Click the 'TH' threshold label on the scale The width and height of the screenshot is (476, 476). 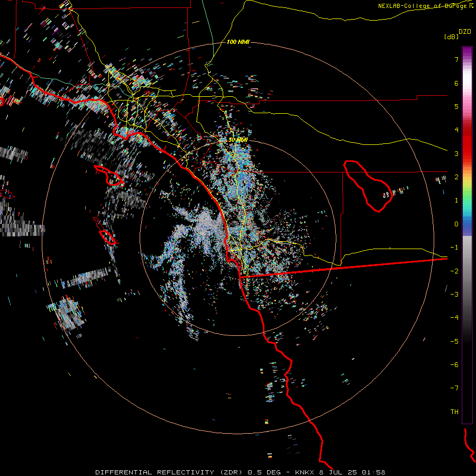pyautogui.click(x=454, y=412)
